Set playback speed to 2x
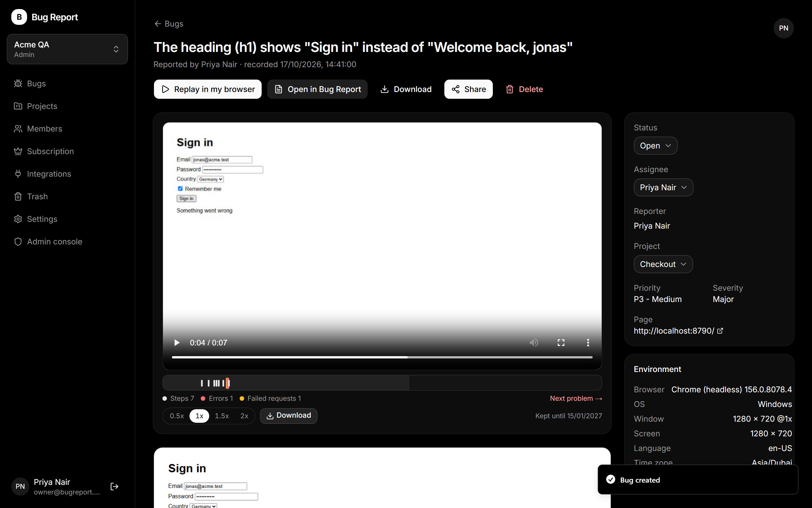812x508 pixels. pyautogui.click(x=244, y=416)
